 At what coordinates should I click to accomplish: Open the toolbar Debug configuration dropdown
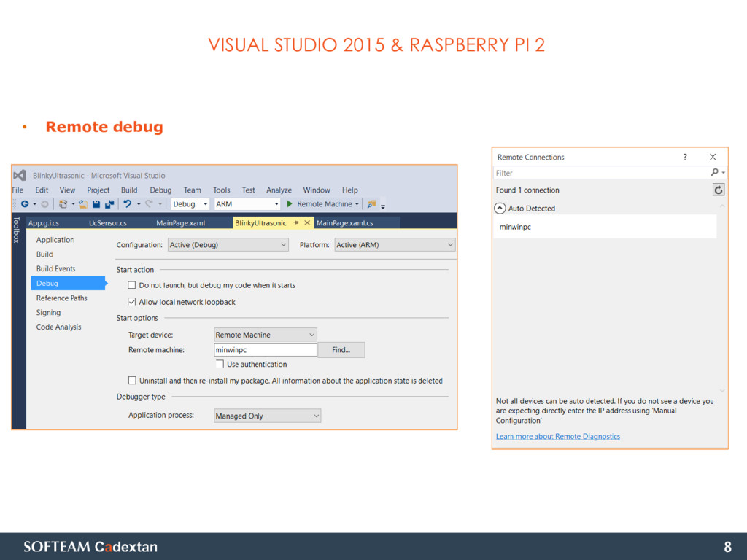coord(190,204)
